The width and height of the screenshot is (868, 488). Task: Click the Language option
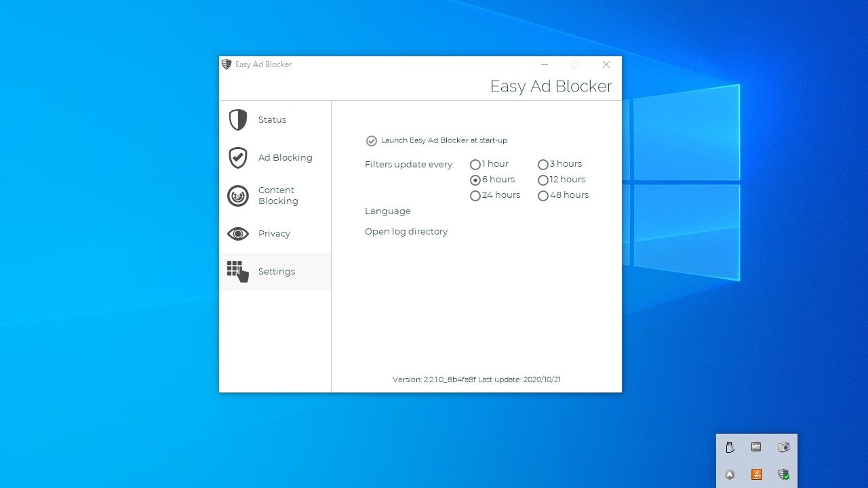pyautogui.click(x=388, y=211)
